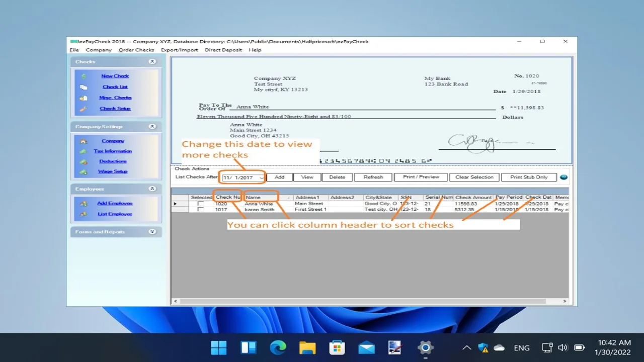Open File Explorer from the taskbar

[x=307, y=347]
